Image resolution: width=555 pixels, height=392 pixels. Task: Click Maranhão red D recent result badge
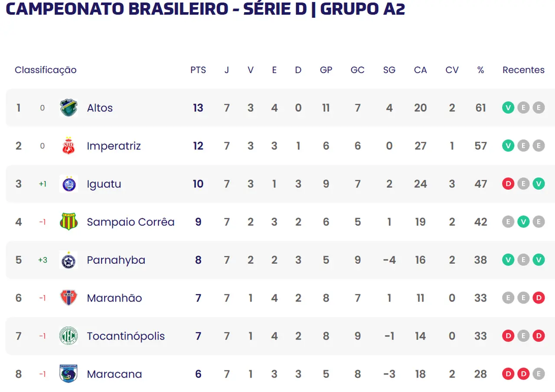(539, 298)
